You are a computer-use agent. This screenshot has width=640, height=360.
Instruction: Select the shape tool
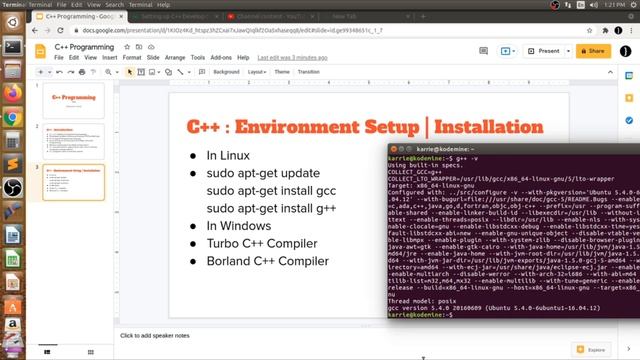(x=168, y=72)
